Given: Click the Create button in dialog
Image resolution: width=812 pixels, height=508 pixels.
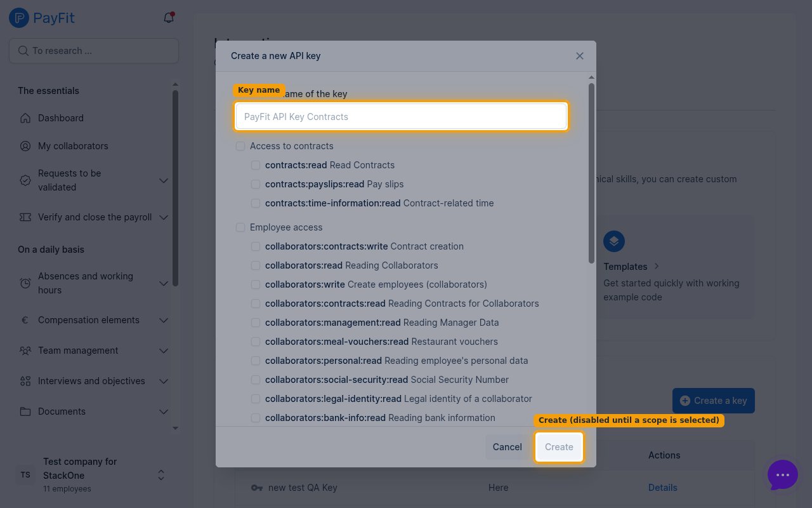Looking at the screenshot, I should point(559,447).
